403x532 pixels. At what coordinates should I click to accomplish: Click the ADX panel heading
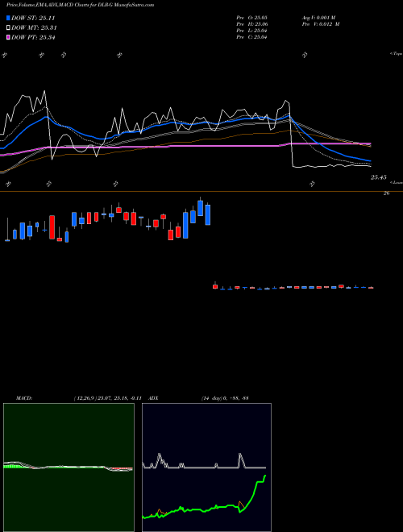153,398
